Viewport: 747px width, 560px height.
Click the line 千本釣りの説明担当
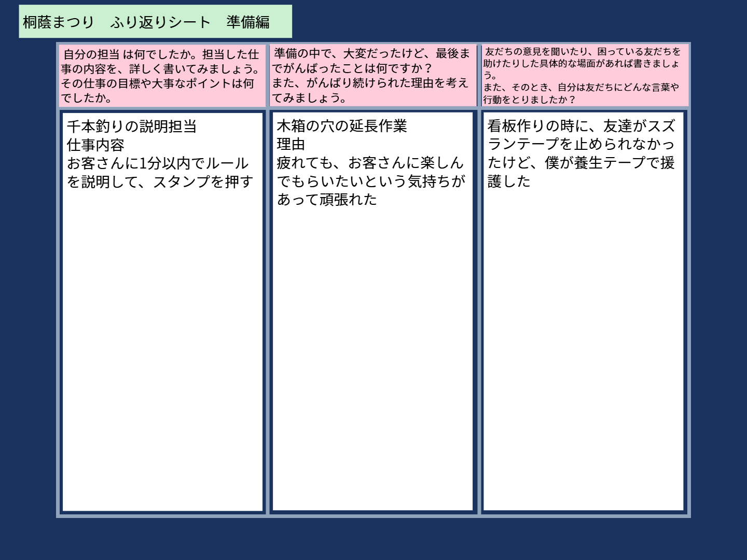click(x=132, y=127)
